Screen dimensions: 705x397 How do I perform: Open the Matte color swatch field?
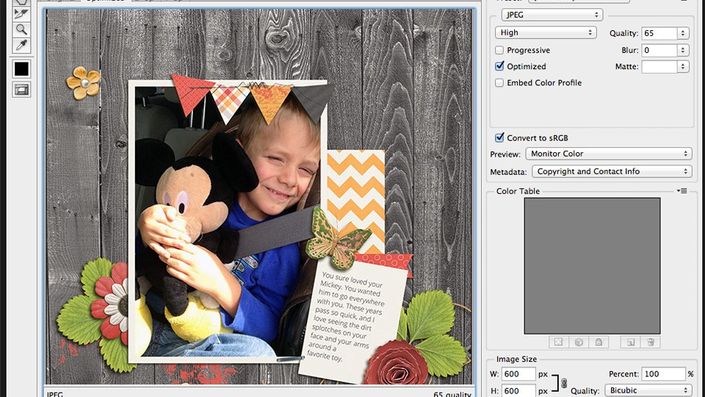click(659, 67)
